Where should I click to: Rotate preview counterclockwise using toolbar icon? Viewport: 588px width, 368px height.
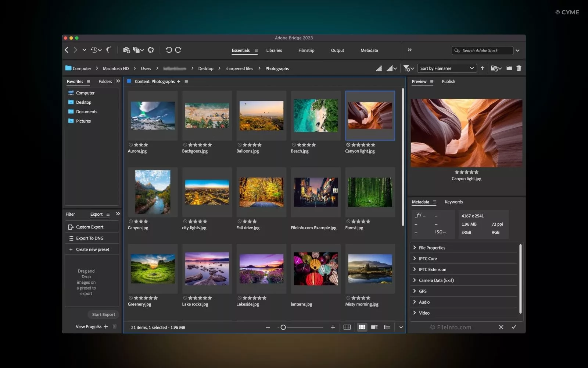coord(169,50)
